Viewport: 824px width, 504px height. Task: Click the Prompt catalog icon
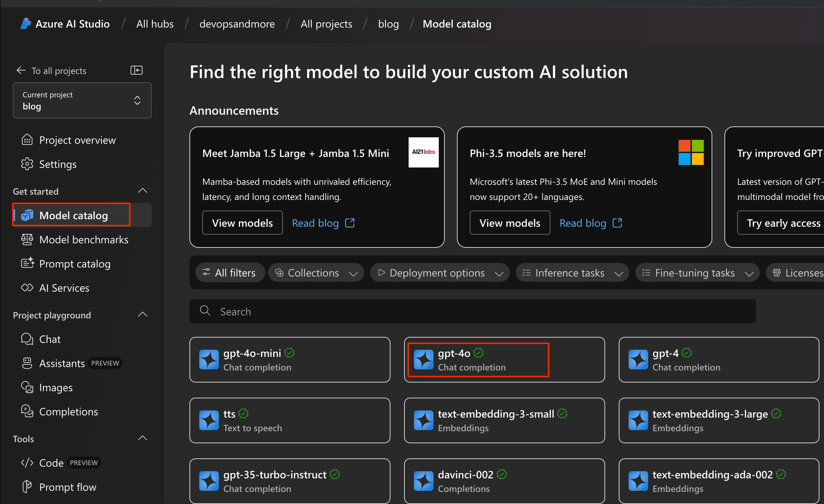(x=27, y=264)
